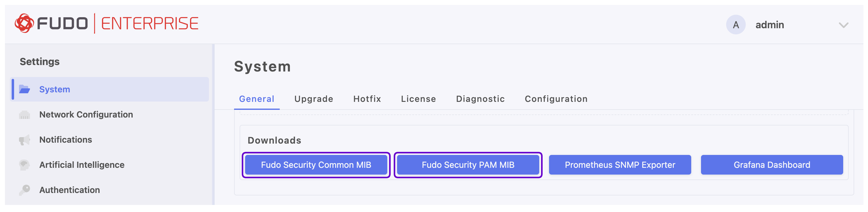
Task: Download Fudo Security Common MIB
Action: coord(316,165)
